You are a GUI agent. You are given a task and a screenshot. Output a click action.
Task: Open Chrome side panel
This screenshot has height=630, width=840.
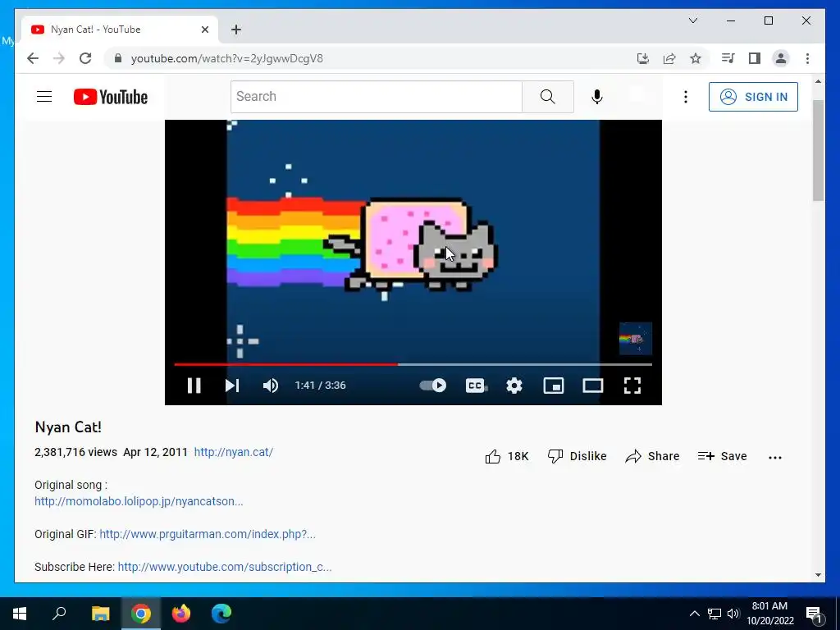click(755, 58)
